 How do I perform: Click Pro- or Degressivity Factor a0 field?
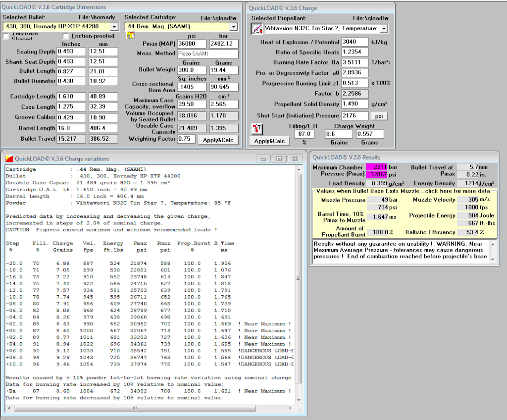(x=355, y=72)
